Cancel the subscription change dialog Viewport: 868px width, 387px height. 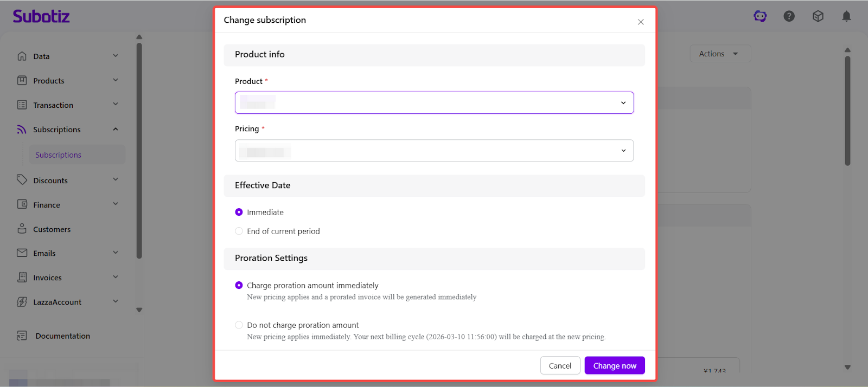point(560,366)
